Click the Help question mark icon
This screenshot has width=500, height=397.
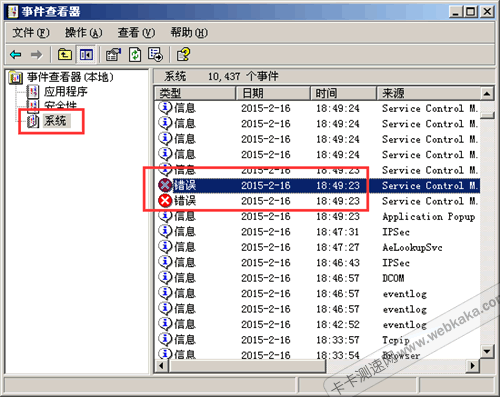(183, 54)
